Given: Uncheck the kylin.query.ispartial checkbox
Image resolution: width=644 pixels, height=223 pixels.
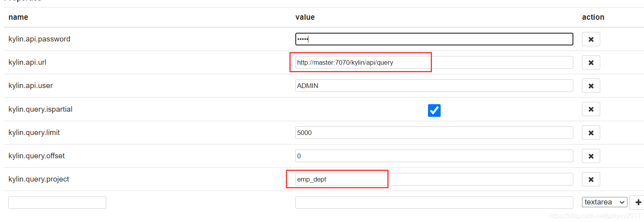Looking at the screenshot, I should pos(434,111).
